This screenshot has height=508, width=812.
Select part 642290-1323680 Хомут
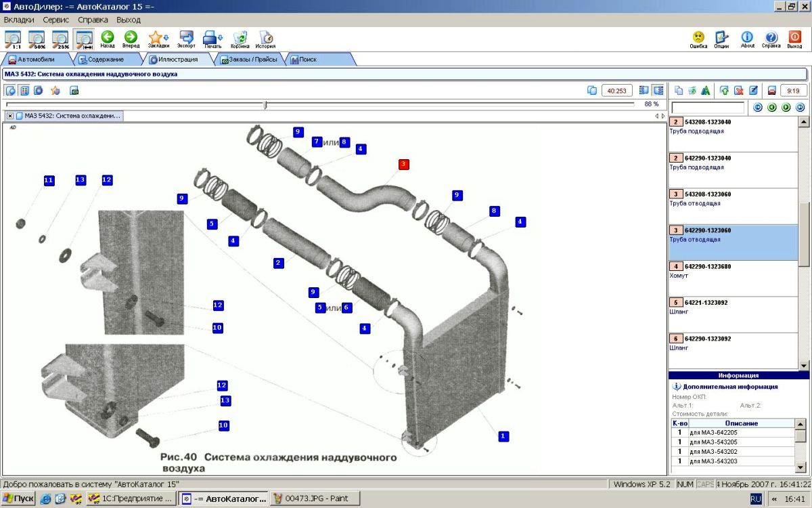coord(734,278)
